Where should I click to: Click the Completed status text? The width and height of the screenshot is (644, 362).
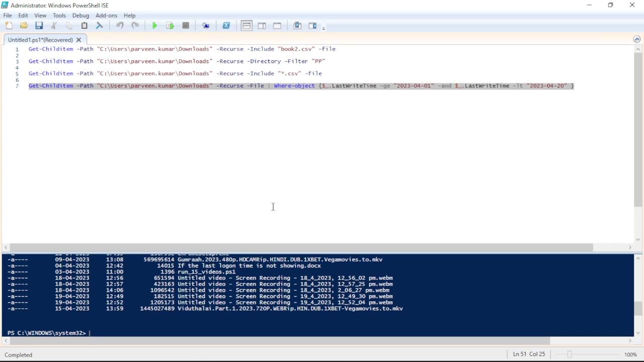point(19,355)
